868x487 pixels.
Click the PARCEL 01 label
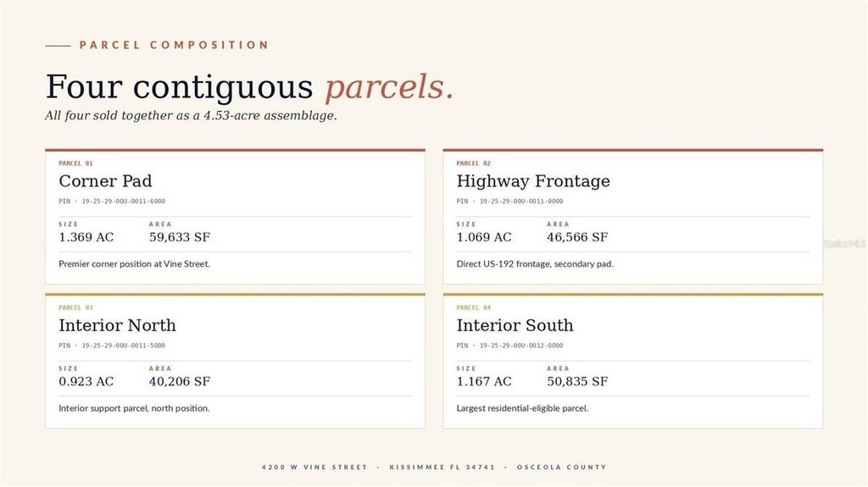pos(75,163)
